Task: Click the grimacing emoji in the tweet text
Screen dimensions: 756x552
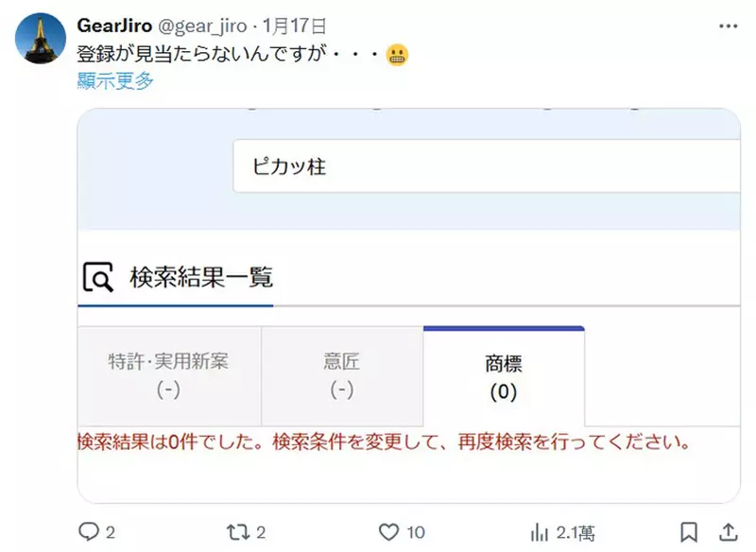Action: [x=398, y=55]
